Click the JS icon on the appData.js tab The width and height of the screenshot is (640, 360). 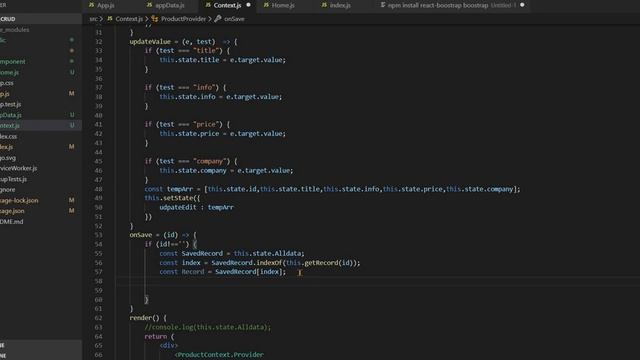click(149, 5)
